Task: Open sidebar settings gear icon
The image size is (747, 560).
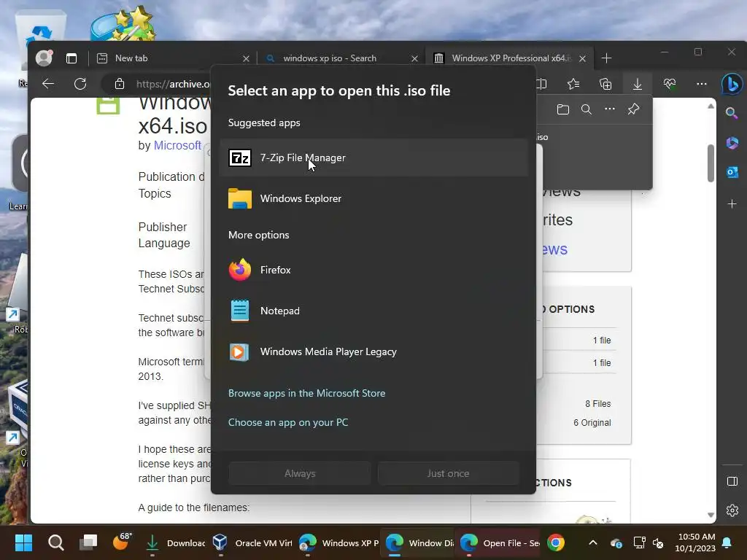Action: click(x=732, y=510)
